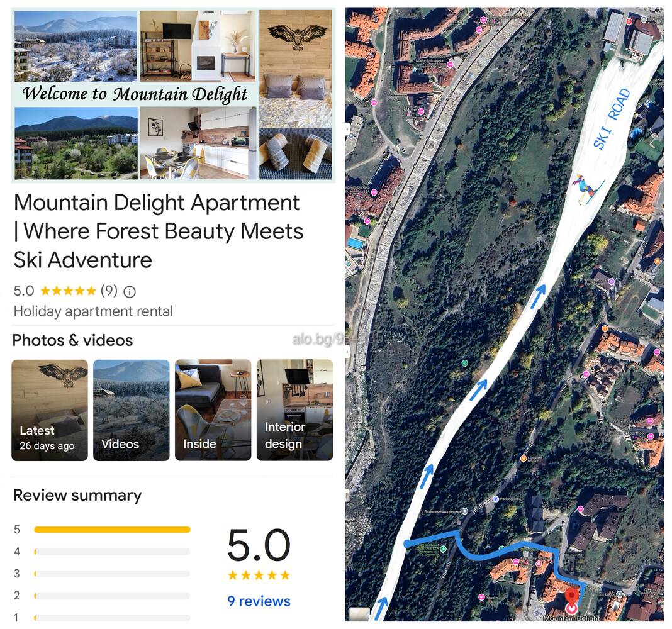The width and height of the screenshot is (672, 629).
Task: Click the Welcome to Mountain Delight banner
Action: pyautogui.click(x=135, y=94)
